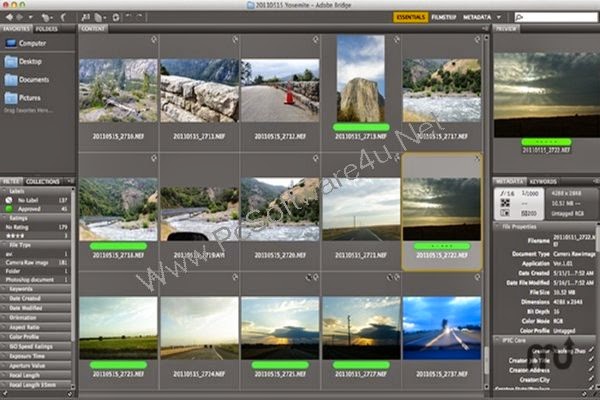This screenshot has width=600, height=400.
Task: Click green label bar on 20110515_2723.NEF
Action: [119, 365]
